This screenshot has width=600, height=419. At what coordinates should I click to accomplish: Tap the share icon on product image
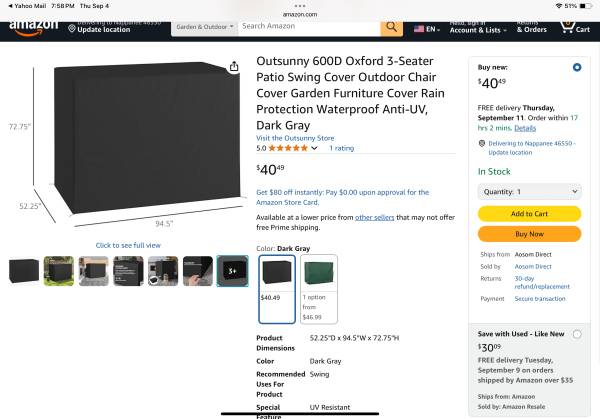[x=234, y=67]
